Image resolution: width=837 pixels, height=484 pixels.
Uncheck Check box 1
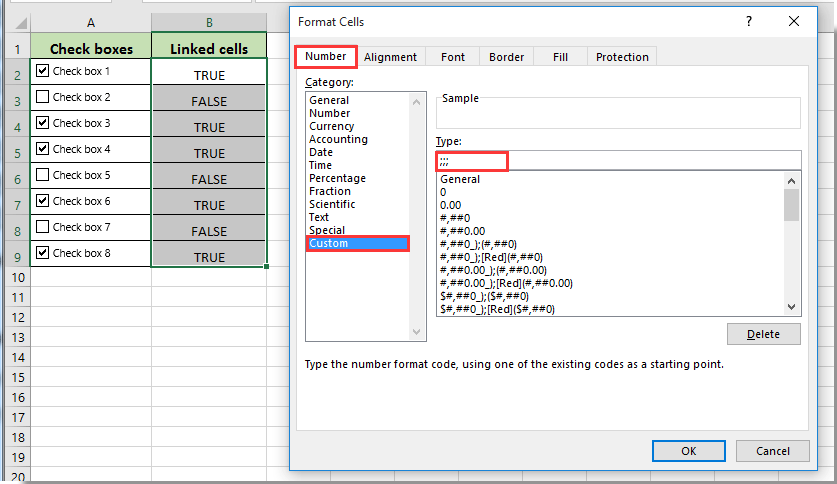point(42,71)
